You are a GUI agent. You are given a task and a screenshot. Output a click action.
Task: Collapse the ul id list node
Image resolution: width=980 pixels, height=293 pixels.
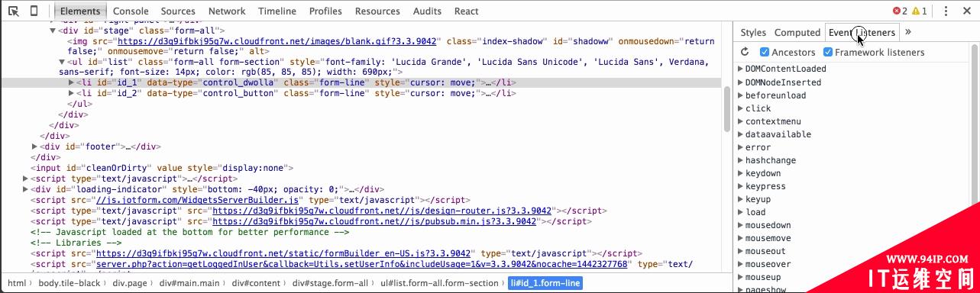pyautogui.click(x=62, y=62)
